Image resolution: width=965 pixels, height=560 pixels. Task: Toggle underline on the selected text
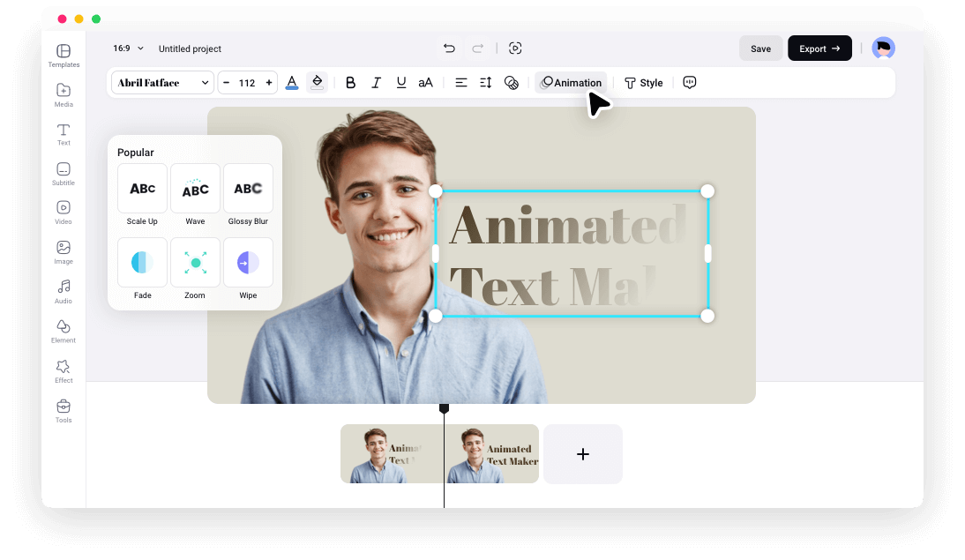click(x=401, y=82)
